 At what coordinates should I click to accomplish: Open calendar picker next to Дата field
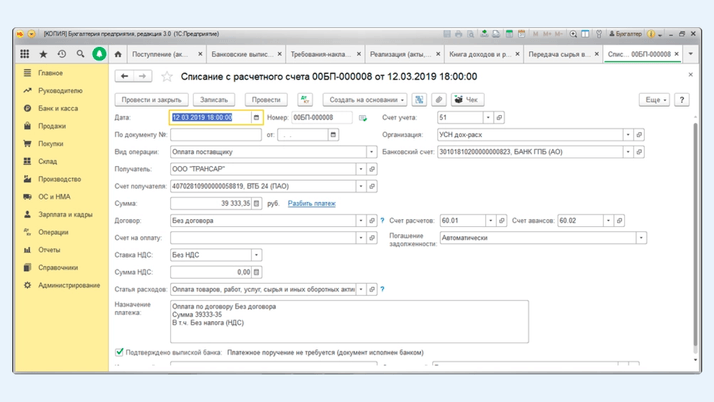coord(256,117)
